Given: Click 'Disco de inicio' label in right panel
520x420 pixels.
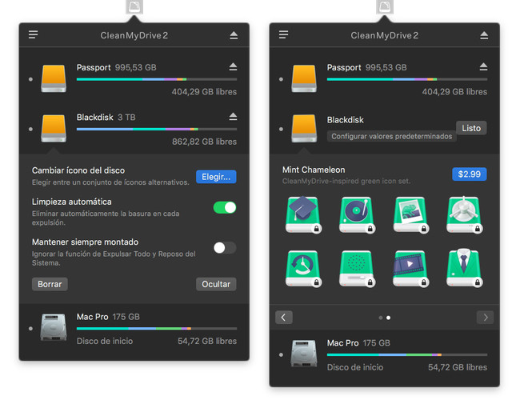Looking at the screenshot, I should tap(355, 367).
